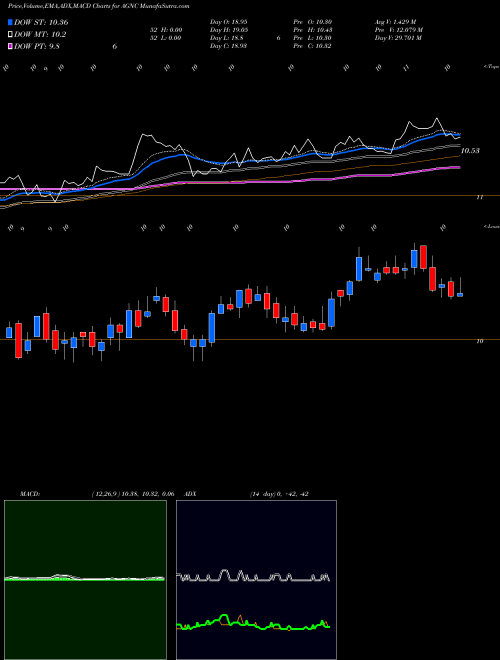The height and width of the screenshot is (660, 500).
Task: Select the 'DOW PT: 9.8' label
Action: 37,46
